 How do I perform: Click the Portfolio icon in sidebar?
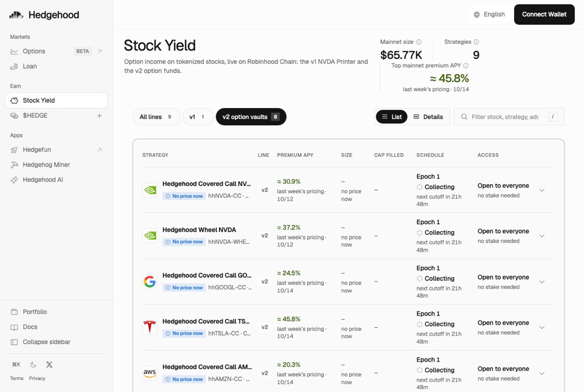(x=14, y=312)
